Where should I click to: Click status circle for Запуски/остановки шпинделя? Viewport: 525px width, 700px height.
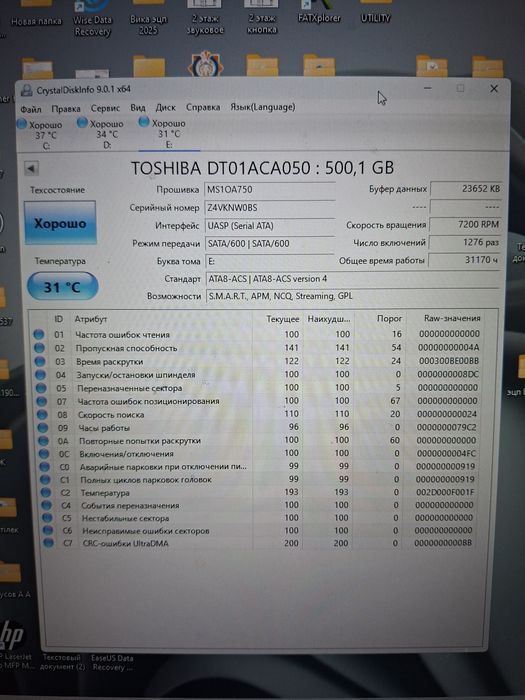click(x=41, y=375)
